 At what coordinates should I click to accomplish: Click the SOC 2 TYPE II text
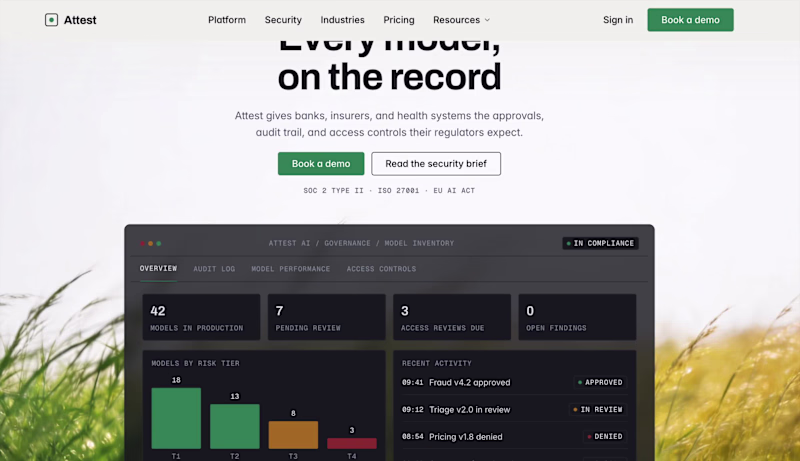(x=333, y=191)
